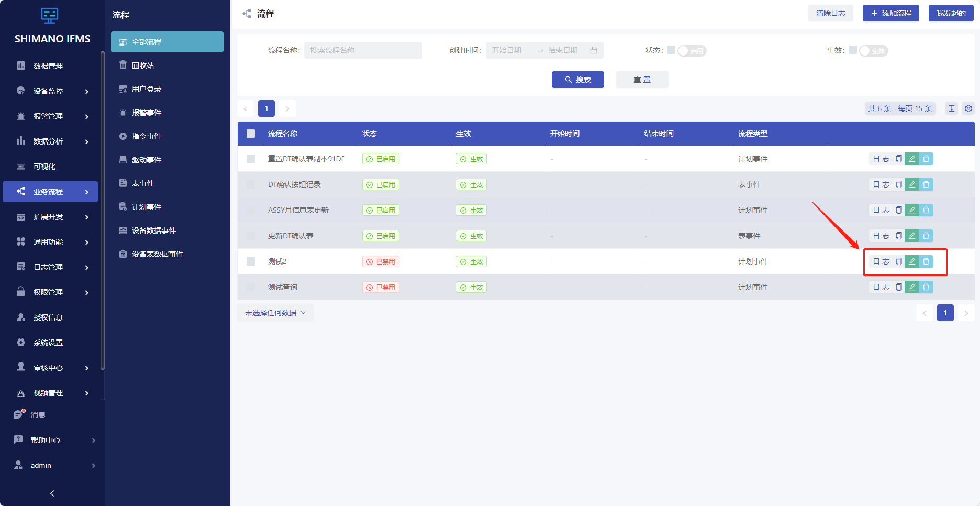
Task: Click the 添加流程 button
Action: point(891,13)
